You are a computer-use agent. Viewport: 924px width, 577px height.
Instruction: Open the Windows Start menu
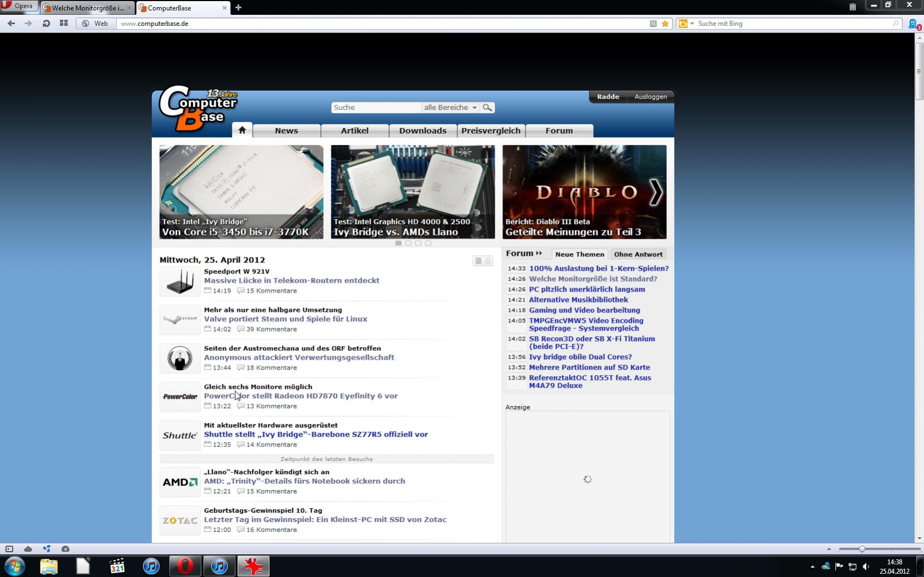point(15,566)
